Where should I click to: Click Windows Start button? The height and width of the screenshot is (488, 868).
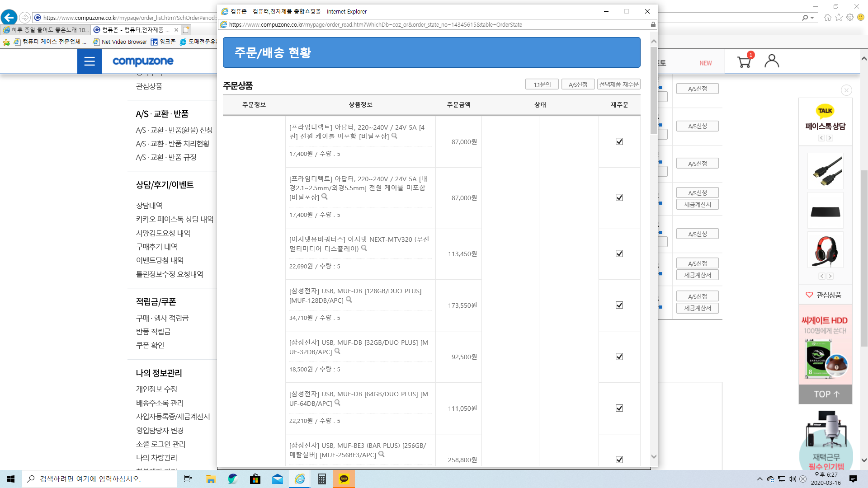pos(11,479)
